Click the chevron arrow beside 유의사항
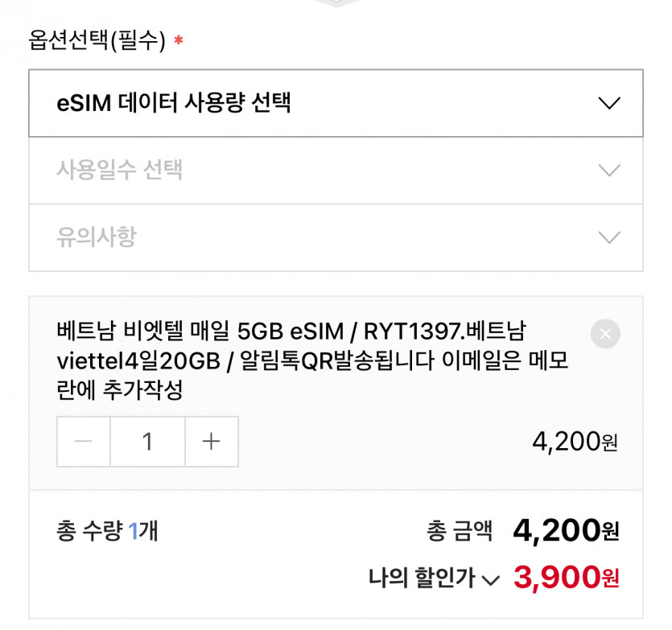672x630 pixels. tap(609, 238)
